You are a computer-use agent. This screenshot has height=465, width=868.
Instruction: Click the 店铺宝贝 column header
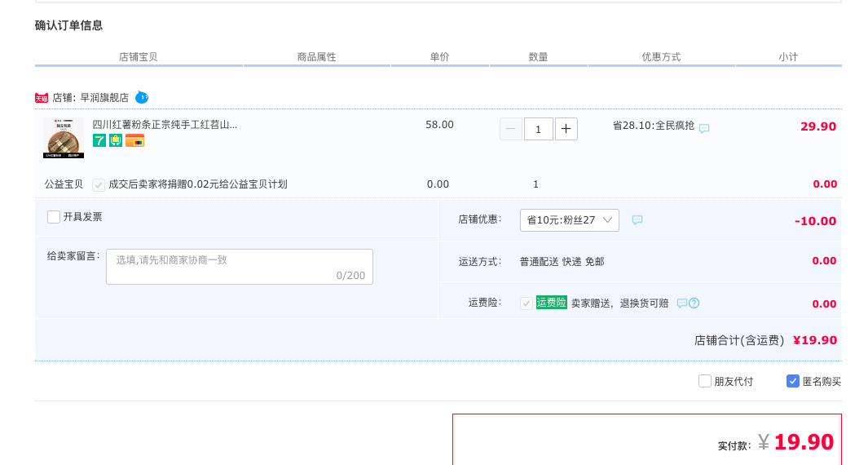point(139,57)
